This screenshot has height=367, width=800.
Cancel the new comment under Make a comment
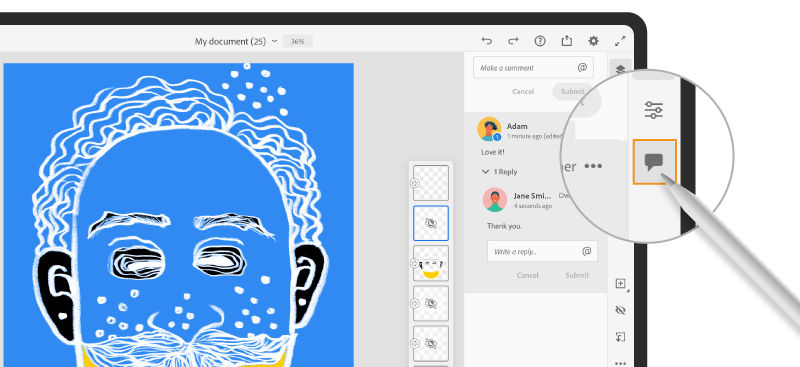point(523,91)
